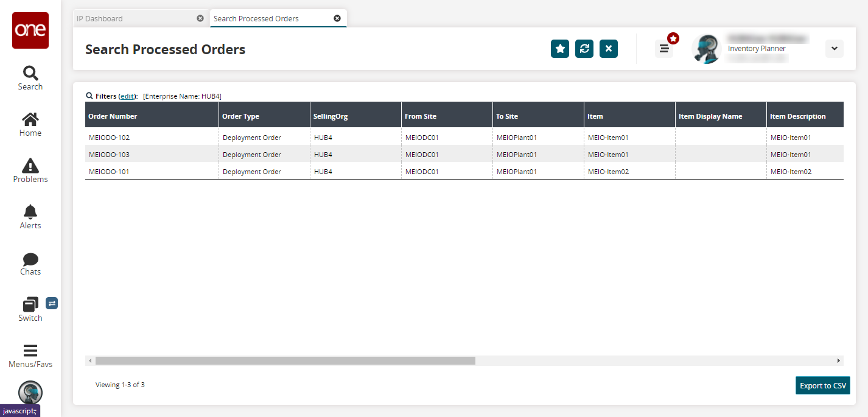
Task: Click the horizontal scrollbar right arrow
Action: click(839, 361)
